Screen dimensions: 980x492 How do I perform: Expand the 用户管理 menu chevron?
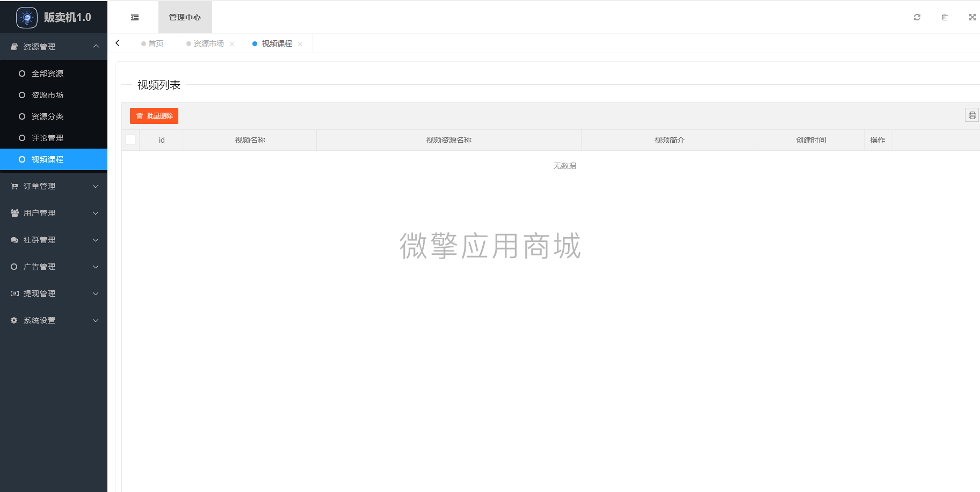coord(96,213)
